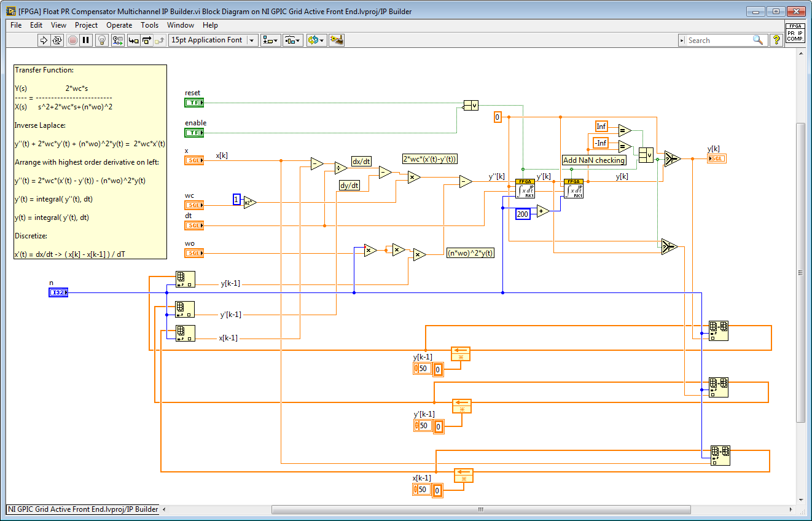Screen dimensions: 812x521
Task: Open the Help menu
Action: click(x=210, y=25)
